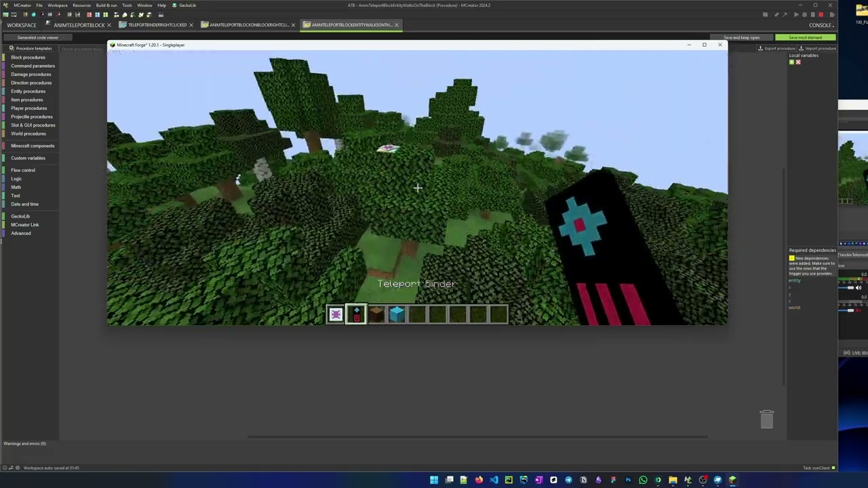Select the Custom variables category
Screen dimensions: 868x488
pos(28,158)
